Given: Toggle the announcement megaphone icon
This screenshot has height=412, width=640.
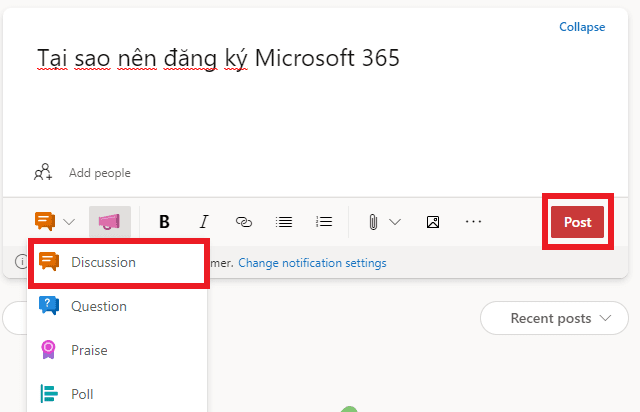Looking at the screenshot, I should 110,222.
